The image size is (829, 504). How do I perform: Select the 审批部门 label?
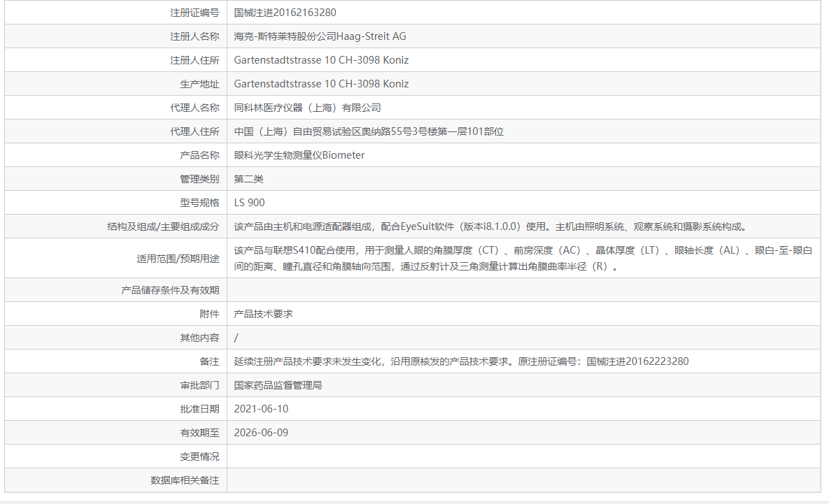pos(199,385)
